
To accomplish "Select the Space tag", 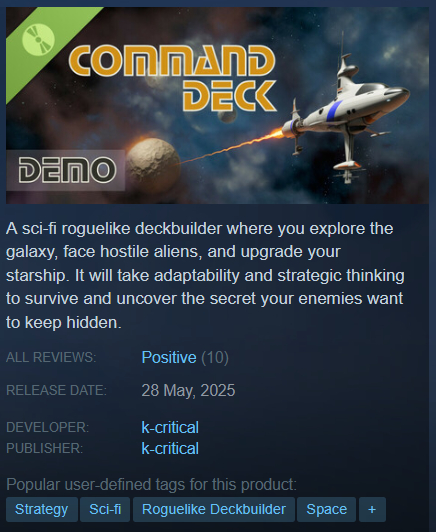I will click(x=326, y=509).
